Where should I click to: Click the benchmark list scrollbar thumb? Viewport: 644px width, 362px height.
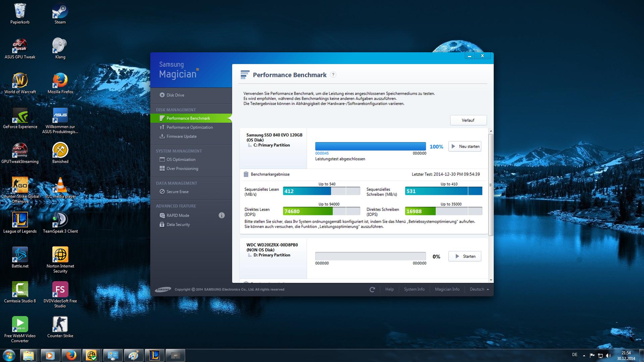click(x=491, y=185)
